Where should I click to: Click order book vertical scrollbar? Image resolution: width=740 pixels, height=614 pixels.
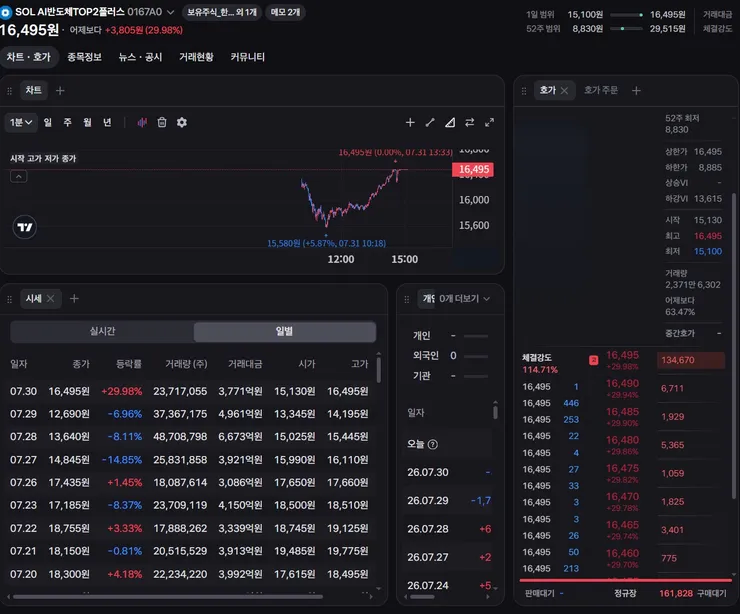click(x=734, y=345)
